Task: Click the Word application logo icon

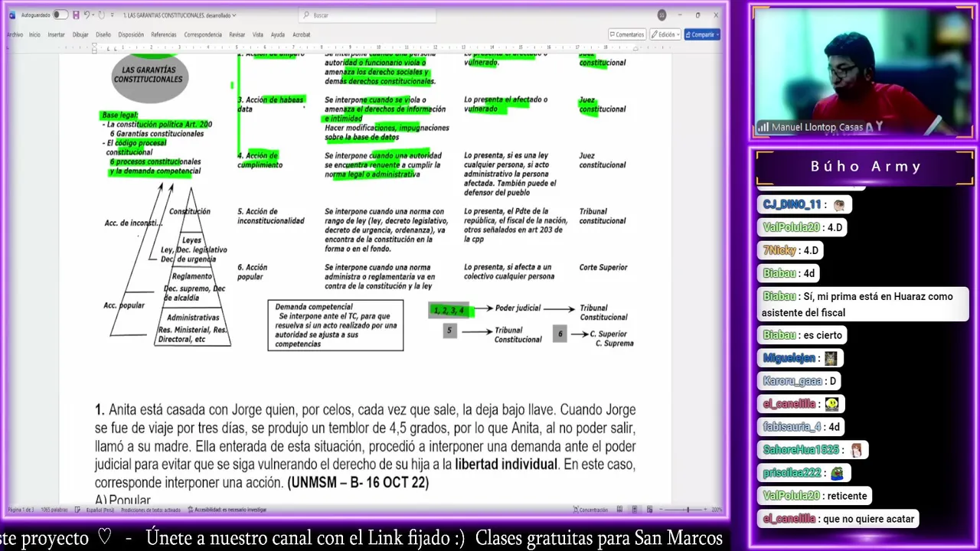Action: (12, 15)
